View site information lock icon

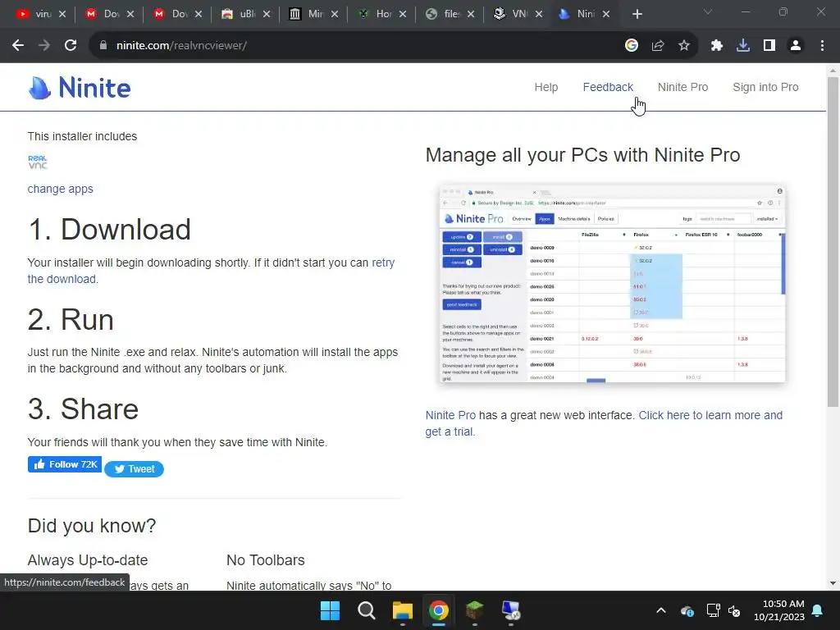[x=103, y=46]
